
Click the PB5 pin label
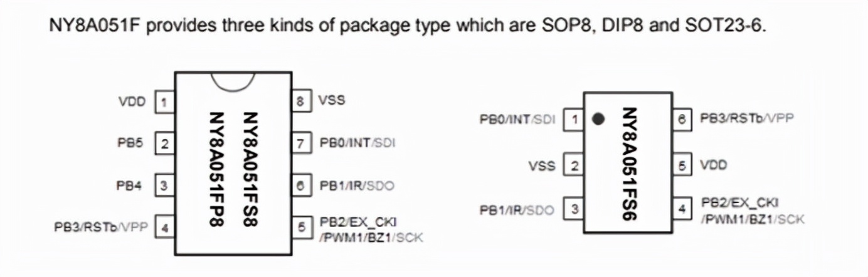[x=130, y=144]
